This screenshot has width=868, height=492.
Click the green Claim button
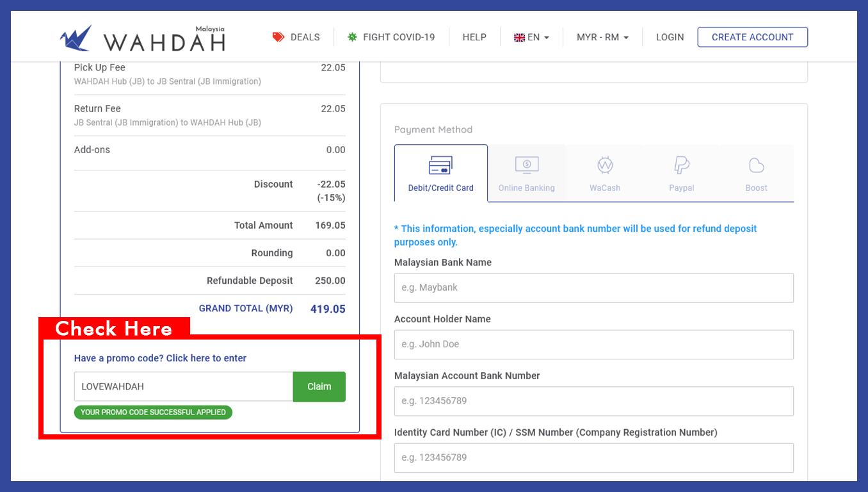coord(319,387)
